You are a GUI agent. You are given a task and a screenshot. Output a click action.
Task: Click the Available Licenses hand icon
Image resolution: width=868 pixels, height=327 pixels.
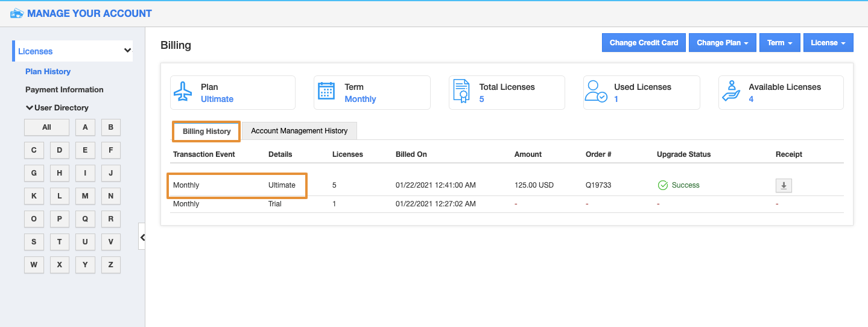[x=732, y=92]
